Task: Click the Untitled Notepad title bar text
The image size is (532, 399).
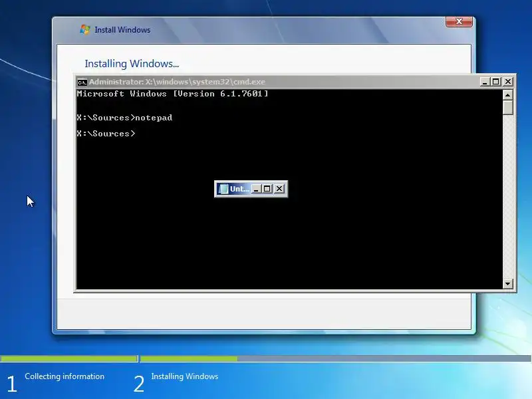Action: tap(239, 189)
